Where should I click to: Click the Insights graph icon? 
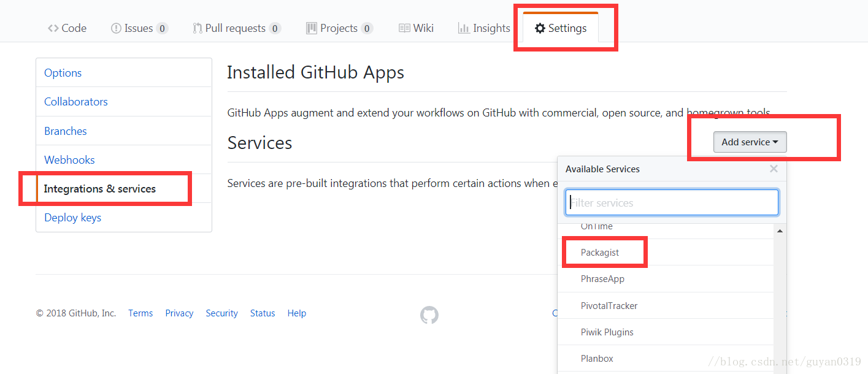(464, 28)
